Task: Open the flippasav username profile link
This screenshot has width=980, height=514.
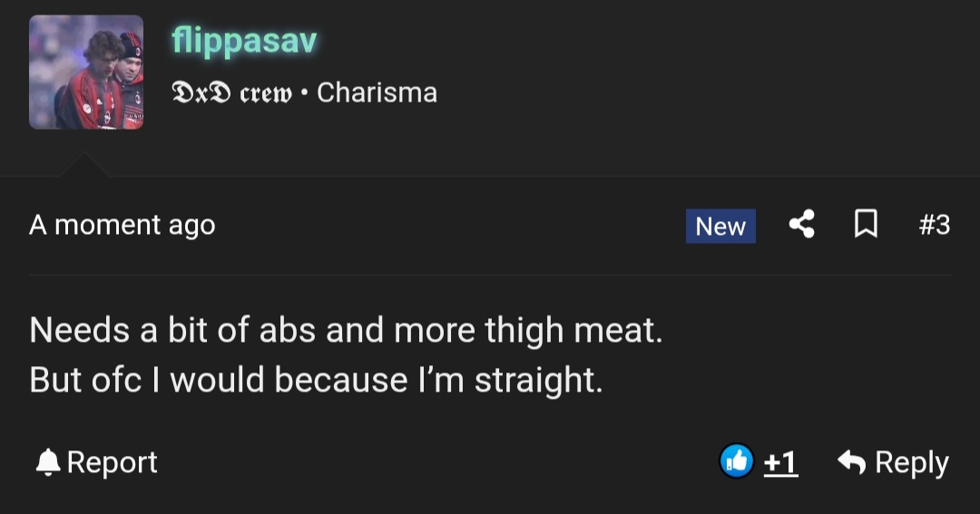Action: tap(244, 41)
